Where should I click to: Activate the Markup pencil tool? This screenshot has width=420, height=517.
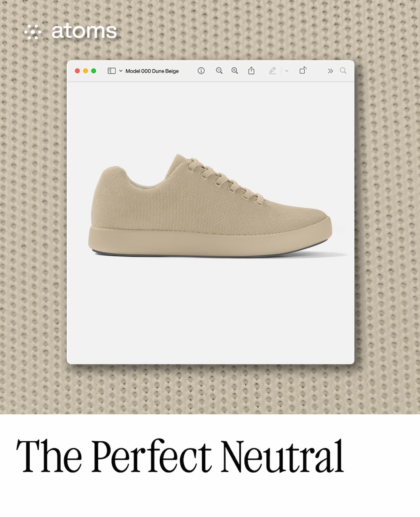click(x=273, y=71)
